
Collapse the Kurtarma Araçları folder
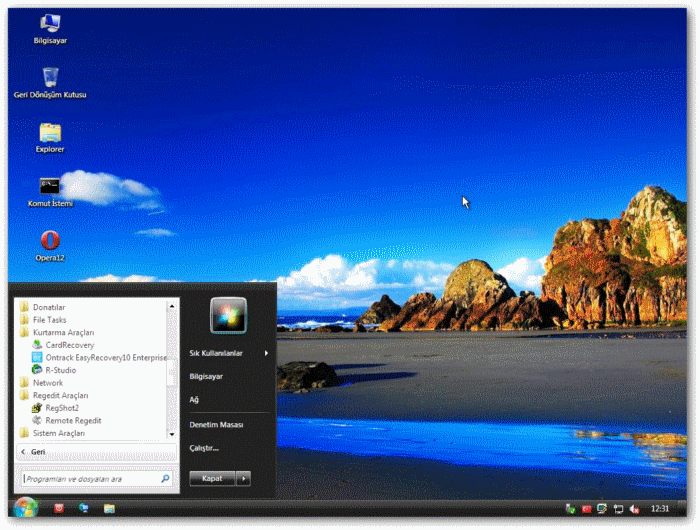point(62,332)
